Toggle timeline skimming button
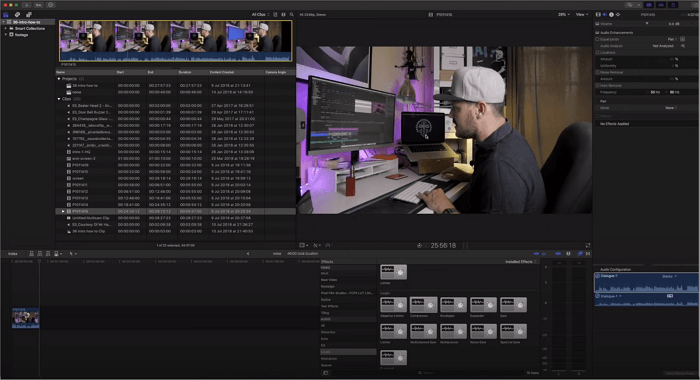The image size is (700, 380). tap(536, 254)
